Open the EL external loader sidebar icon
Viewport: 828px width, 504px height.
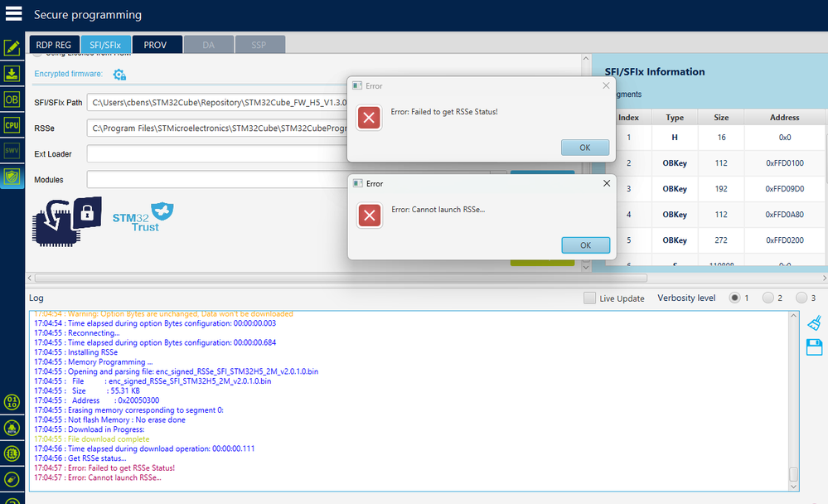click(12, 453)
